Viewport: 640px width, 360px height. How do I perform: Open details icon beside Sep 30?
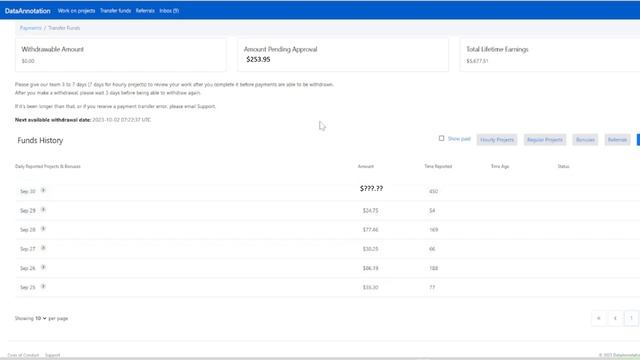point(43,190)
